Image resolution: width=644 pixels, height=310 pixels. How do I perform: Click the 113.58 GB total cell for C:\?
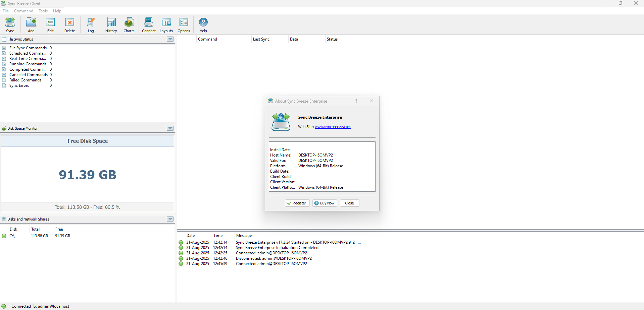click(x=40, y=236)
